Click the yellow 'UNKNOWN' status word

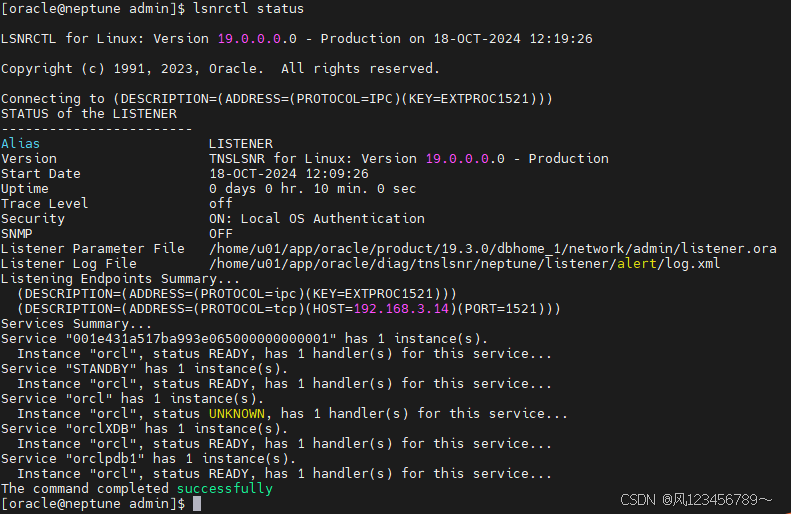(x=240, y=414)
